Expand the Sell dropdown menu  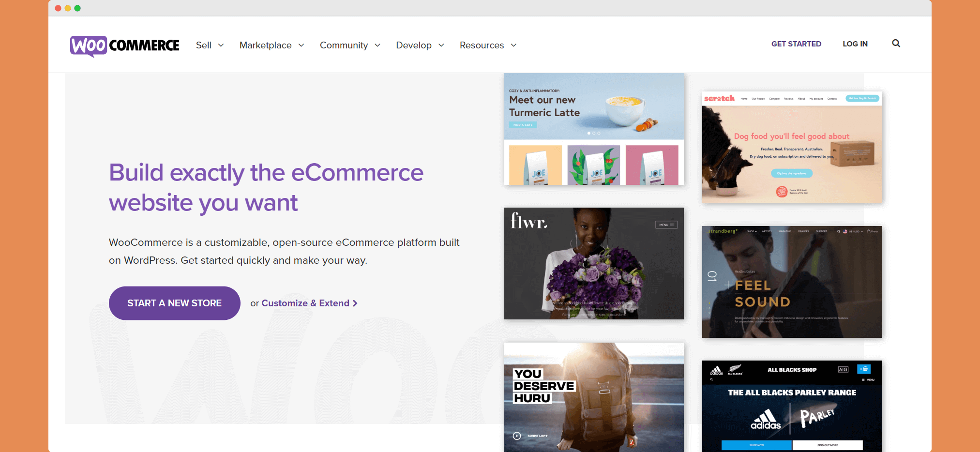tap(210, 45)
